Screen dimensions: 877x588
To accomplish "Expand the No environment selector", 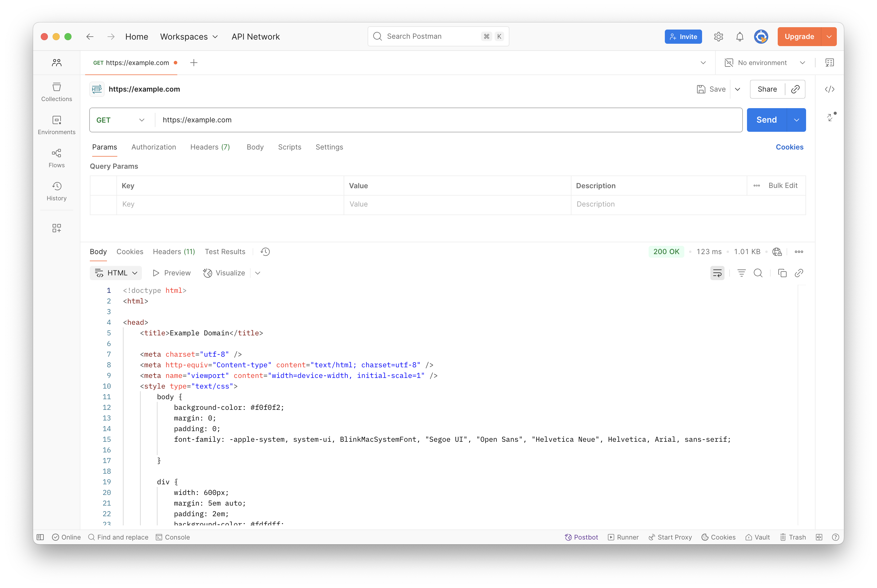I will 765,63.
